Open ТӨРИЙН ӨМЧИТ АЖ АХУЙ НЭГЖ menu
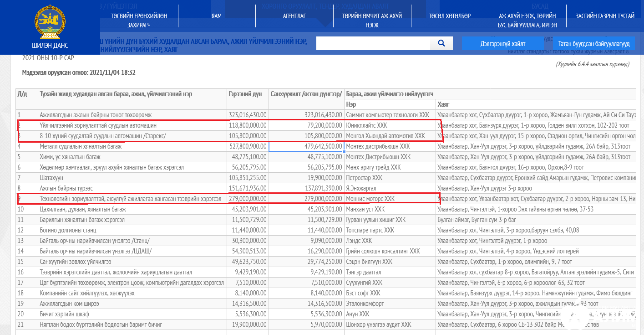 click(372, 21)
